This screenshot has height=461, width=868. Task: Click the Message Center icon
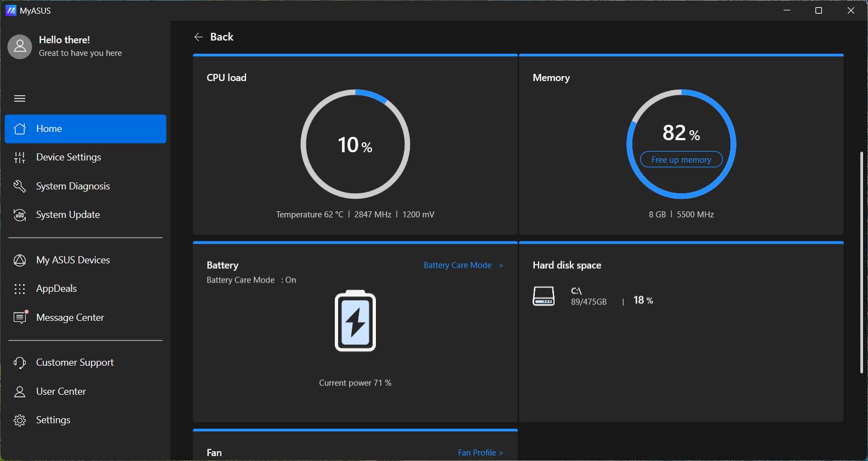(x=20, y=318)
